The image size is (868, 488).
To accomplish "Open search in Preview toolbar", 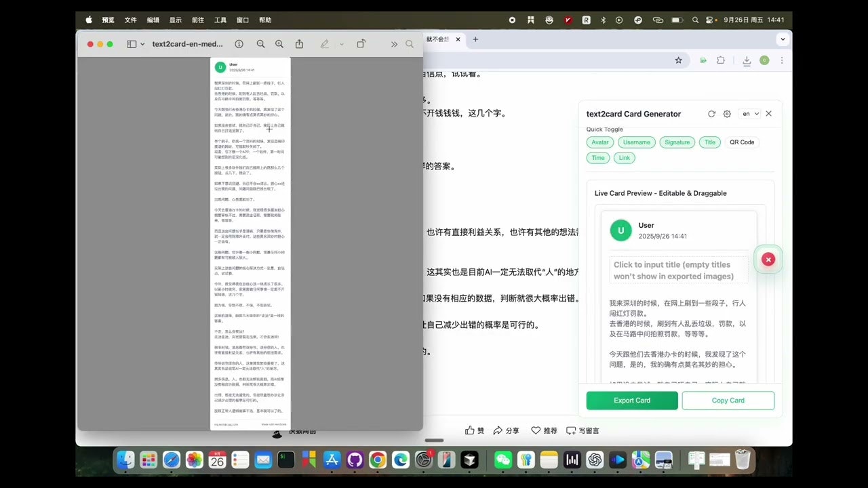I will click(410, 44).
